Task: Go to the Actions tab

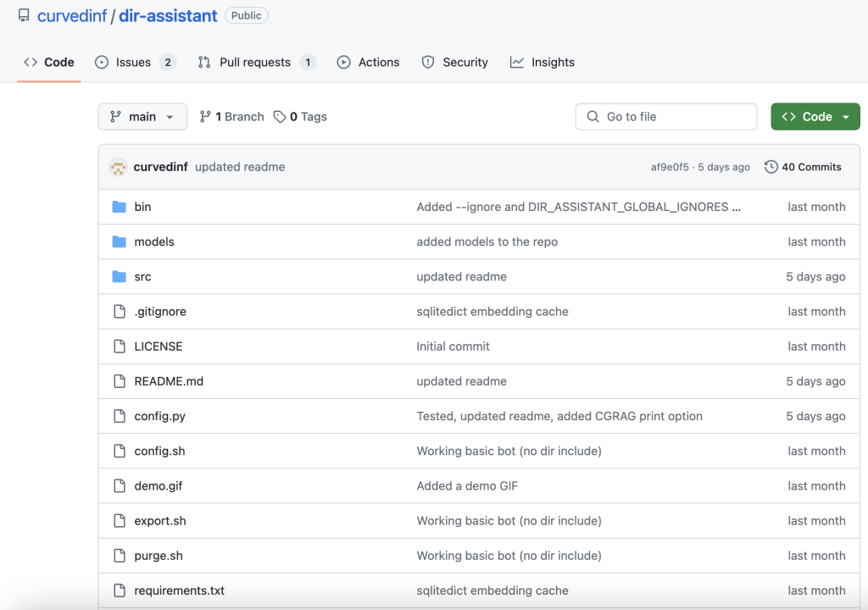Action: (368, 62)
